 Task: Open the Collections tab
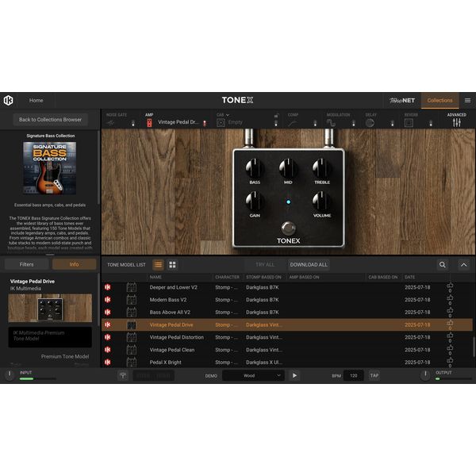point(440,101)
